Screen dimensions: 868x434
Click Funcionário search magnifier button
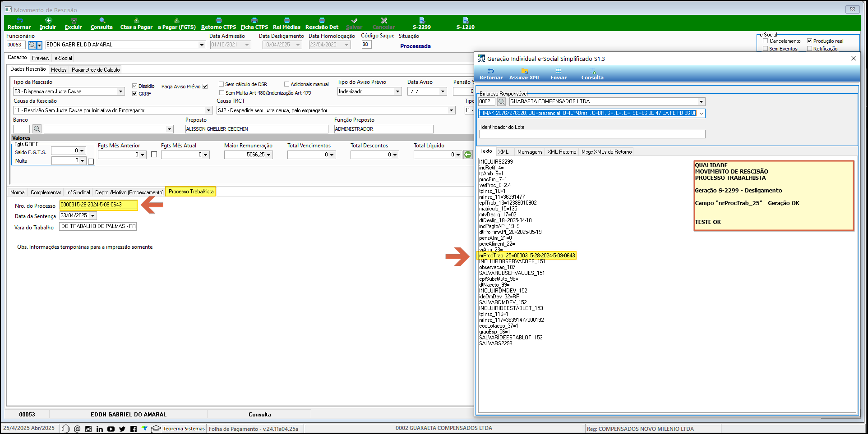pyautogui.click(x=32, y=45)
